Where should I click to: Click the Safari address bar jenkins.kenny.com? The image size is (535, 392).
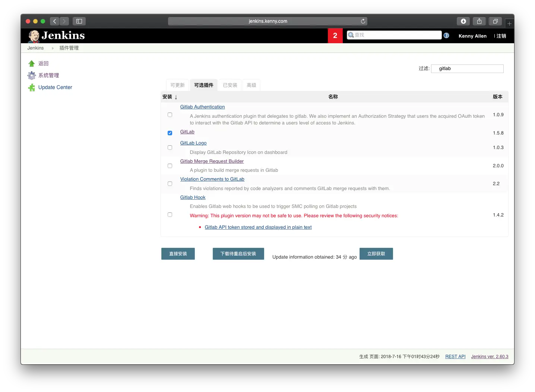click(267, 21)
